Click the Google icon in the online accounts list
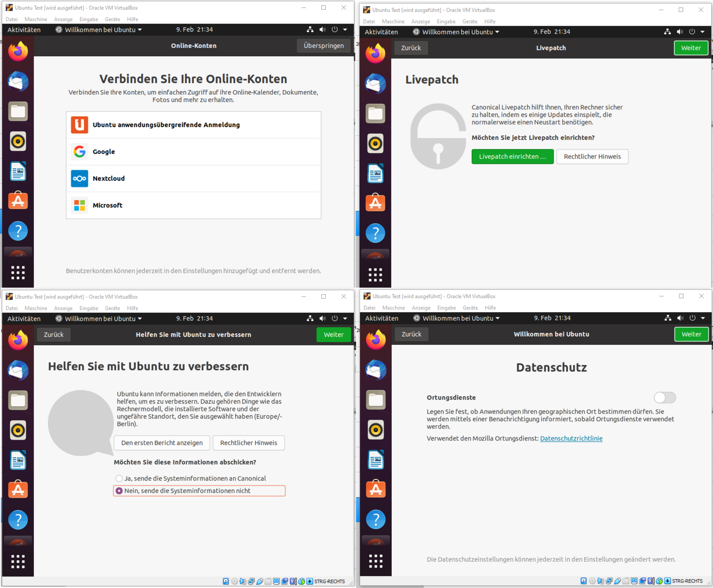This screenshot has height=588, width=713. coord(79,152)
